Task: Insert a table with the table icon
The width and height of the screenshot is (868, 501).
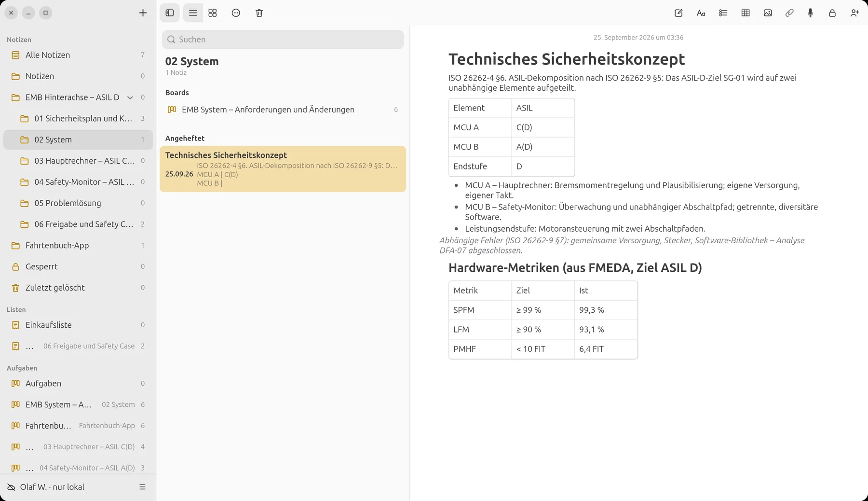Action: (746, 13)
